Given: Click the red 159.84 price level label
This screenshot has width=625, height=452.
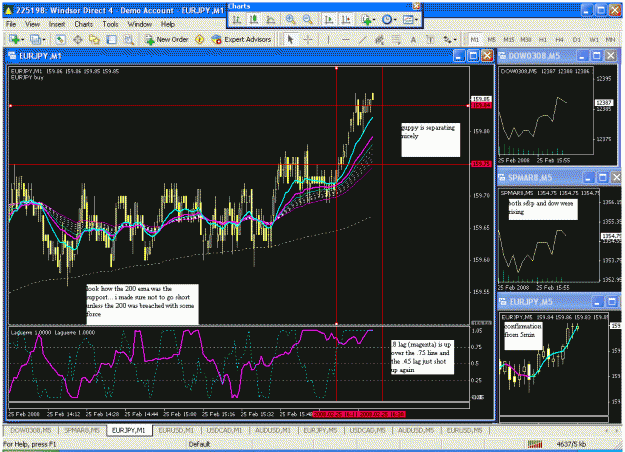Looking at the screenshot, I should [482, 105].
